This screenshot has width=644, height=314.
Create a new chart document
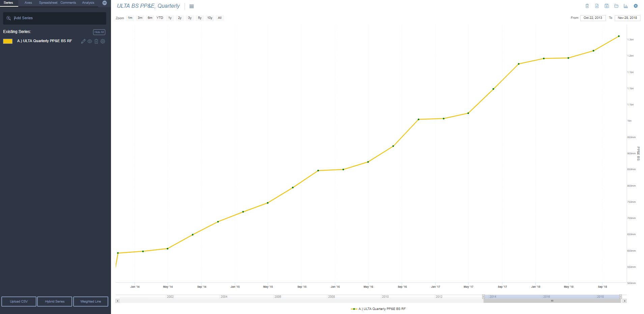[x=597, y=6]
